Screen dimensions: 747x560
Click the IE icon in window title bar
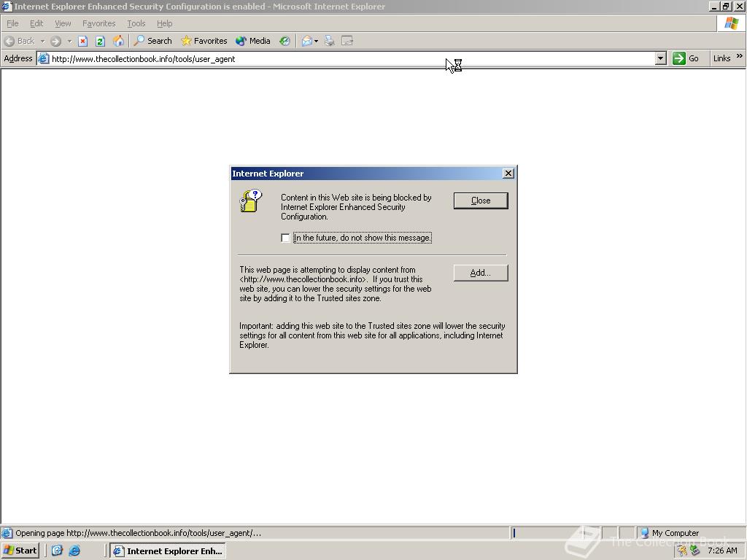(7, 6)
